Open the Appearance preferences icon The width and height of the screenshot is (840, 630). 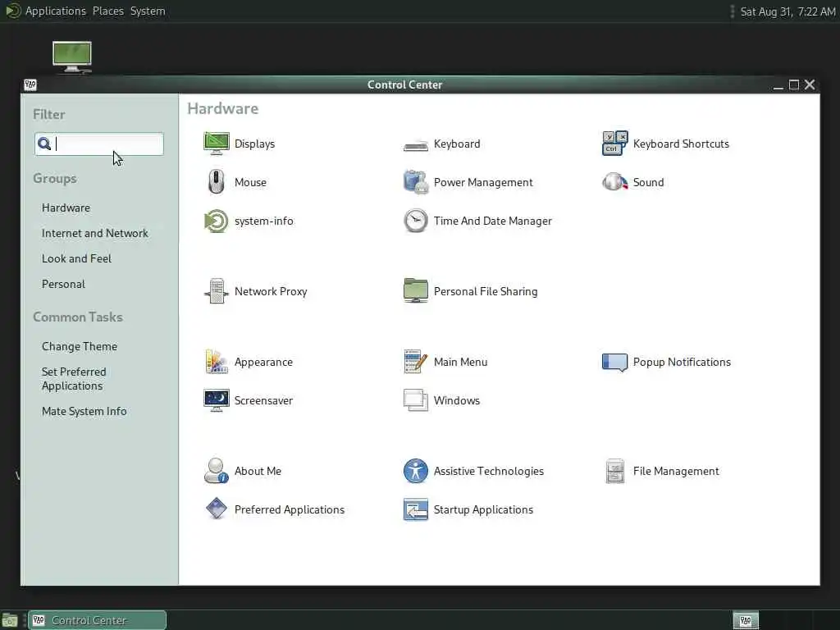click(217, 362)
